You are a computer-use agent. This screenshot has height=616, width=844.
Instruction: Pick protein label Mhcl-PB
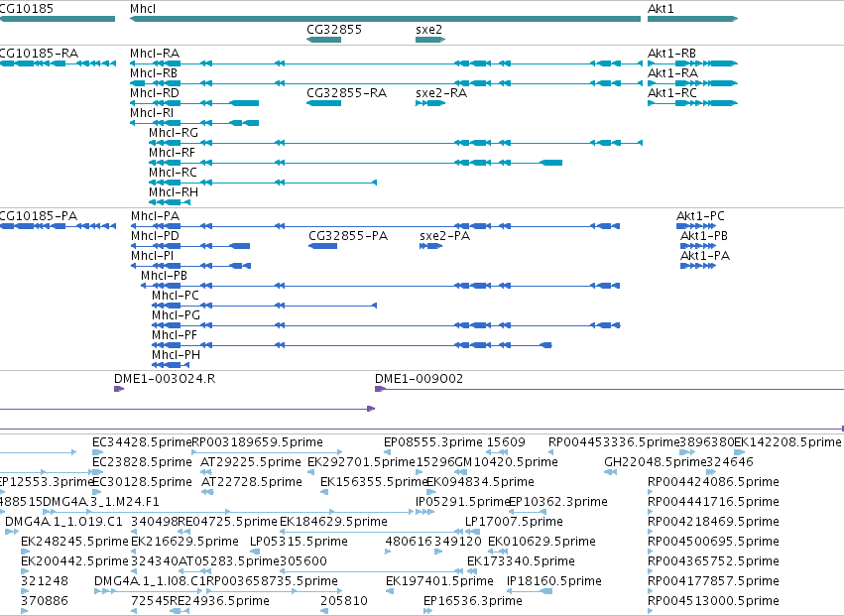(165, 276)
